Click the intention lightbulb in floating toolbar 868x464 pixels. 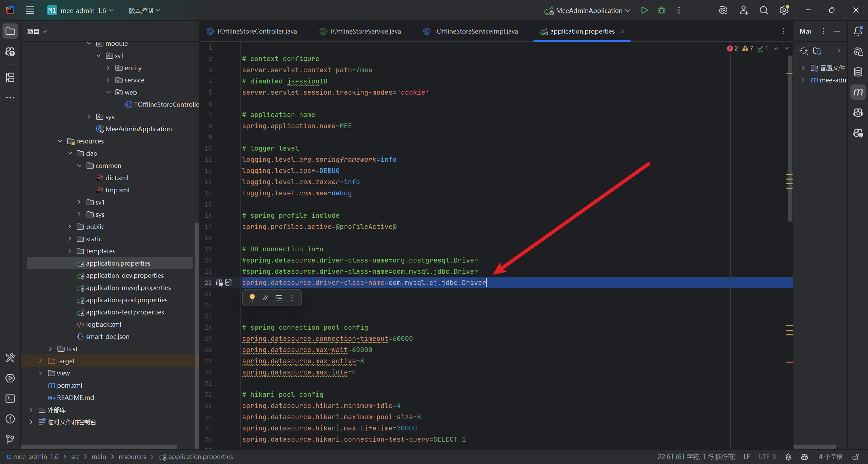click(x=252, y=298)
